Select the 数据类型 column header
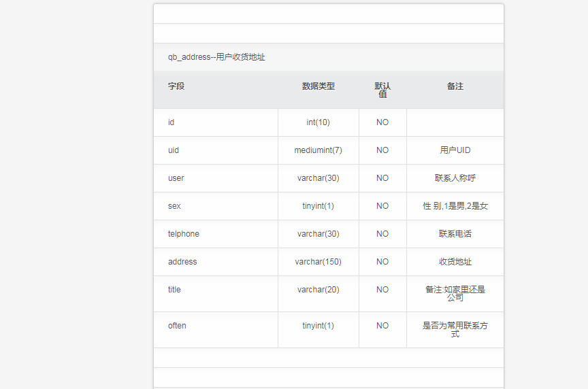The height and width of the screenshot is (389, 588). (318, 86)
